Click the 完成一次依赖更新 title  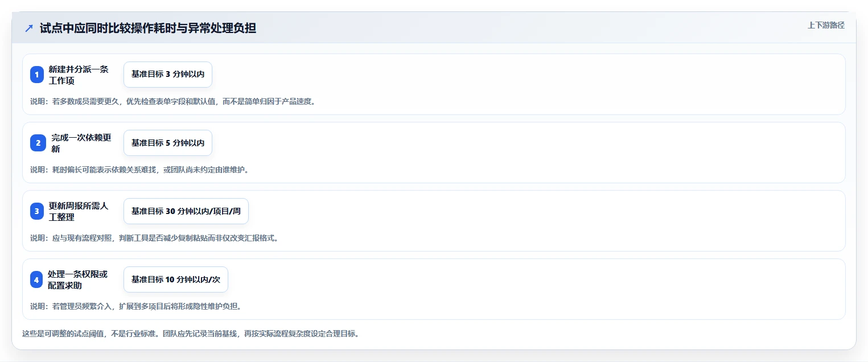[81, 143]
